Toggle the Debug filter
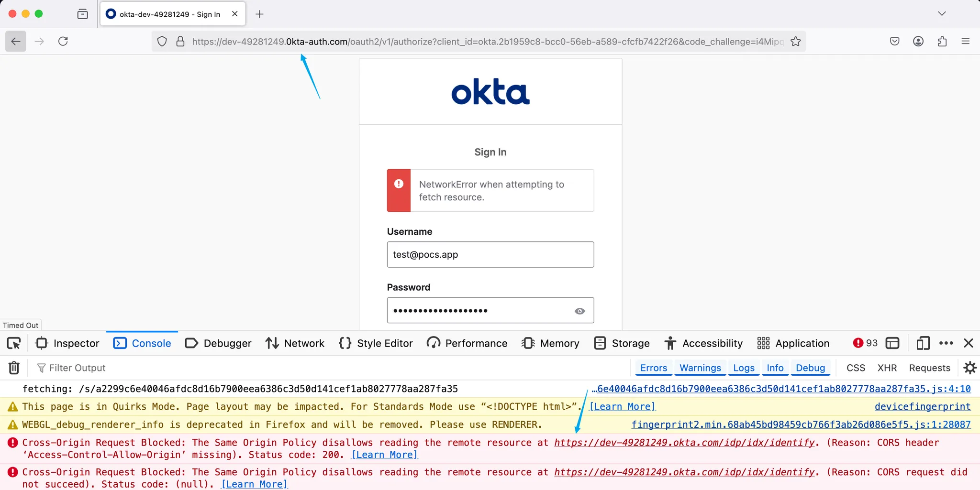Screen dimensions: 980x490 pos(811,368)
